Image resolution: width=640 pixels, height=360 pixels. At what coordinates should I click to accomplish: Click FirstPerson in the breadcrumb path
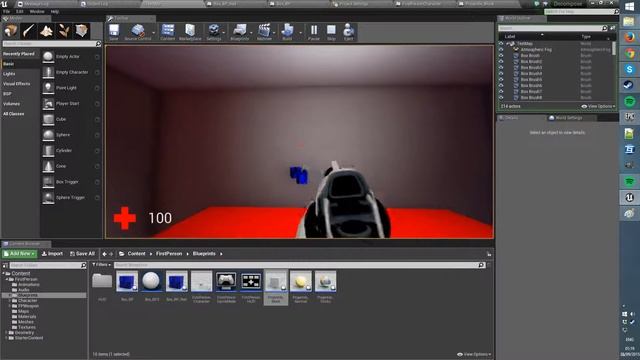(x=169, y=254)
